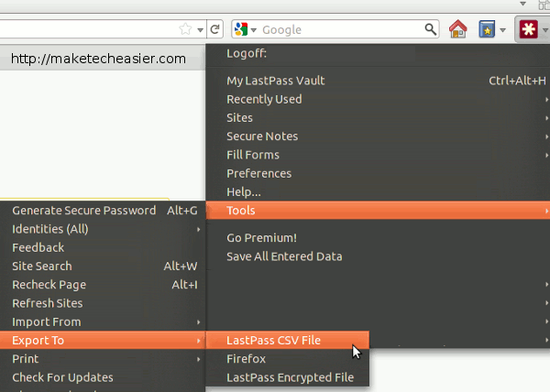
Task: Select Site Search in Tools menu
Action: [x=103, y=267]
